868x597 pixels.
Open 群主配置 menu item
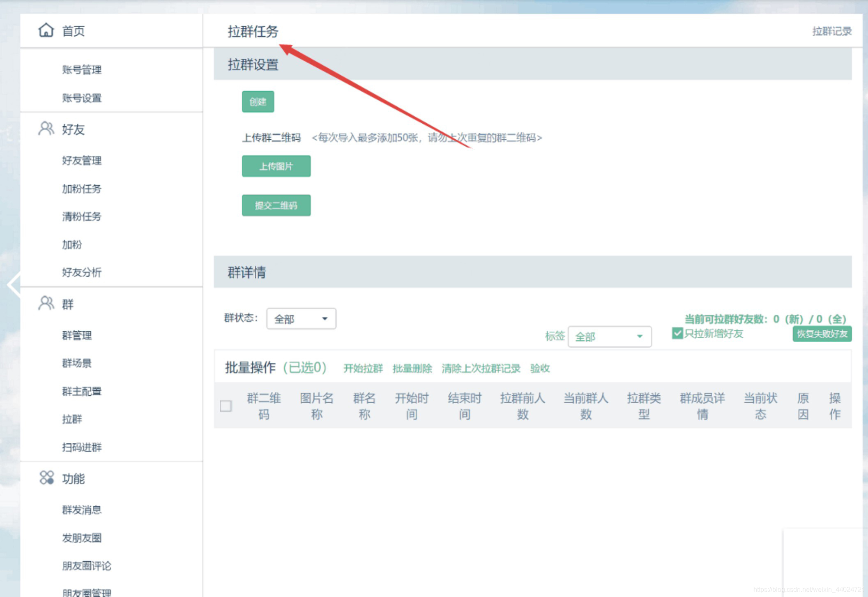(82, 391)
